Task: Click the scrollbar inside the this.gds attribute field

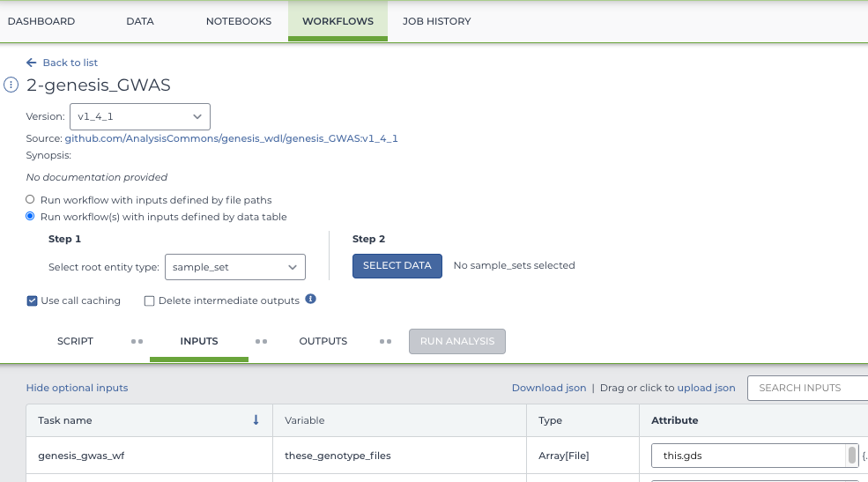Action: [852, 455]
